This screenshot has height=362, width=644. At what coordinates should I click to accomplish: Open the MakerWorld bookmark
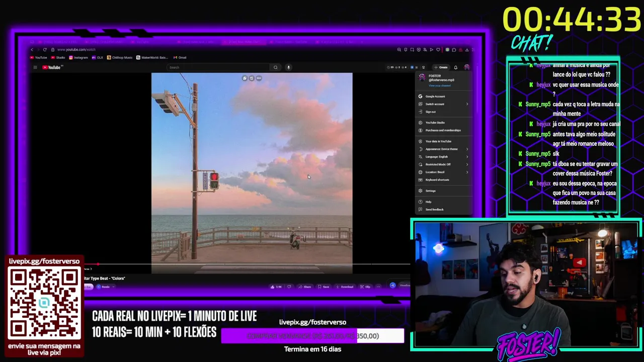[152, 58]
